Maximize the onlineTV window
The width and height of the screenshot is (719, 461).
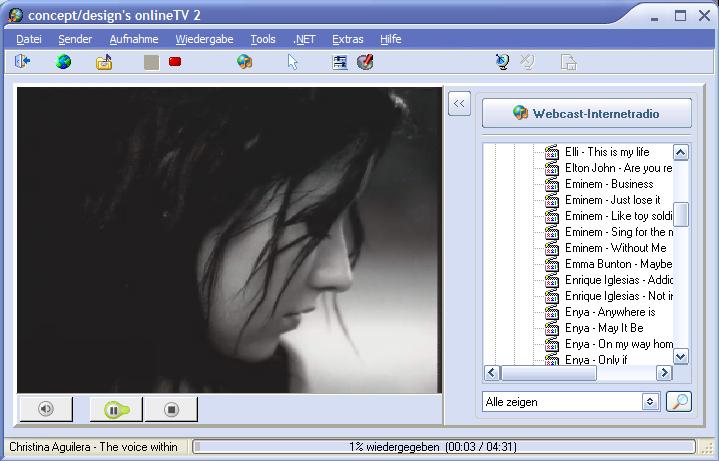680,16
